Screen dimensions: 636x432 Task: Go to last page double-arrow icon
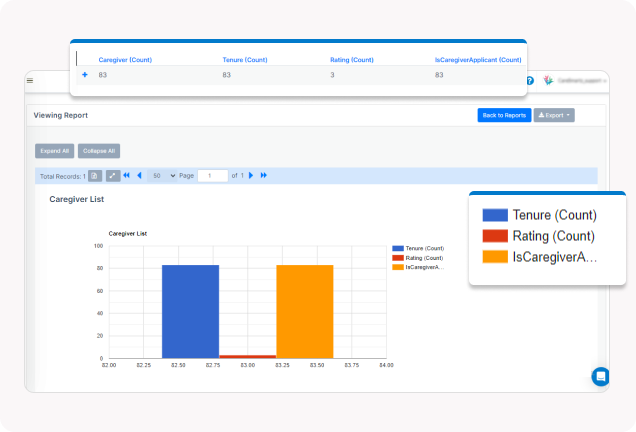[264, 175]
